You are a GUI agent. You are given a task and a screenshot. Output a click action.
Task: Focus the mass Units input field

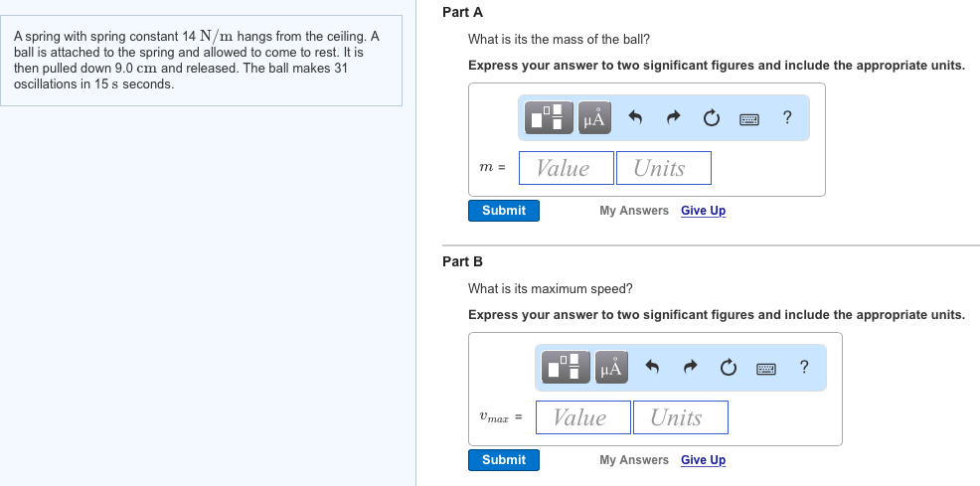pyautogui.click(x=664, y=168)
